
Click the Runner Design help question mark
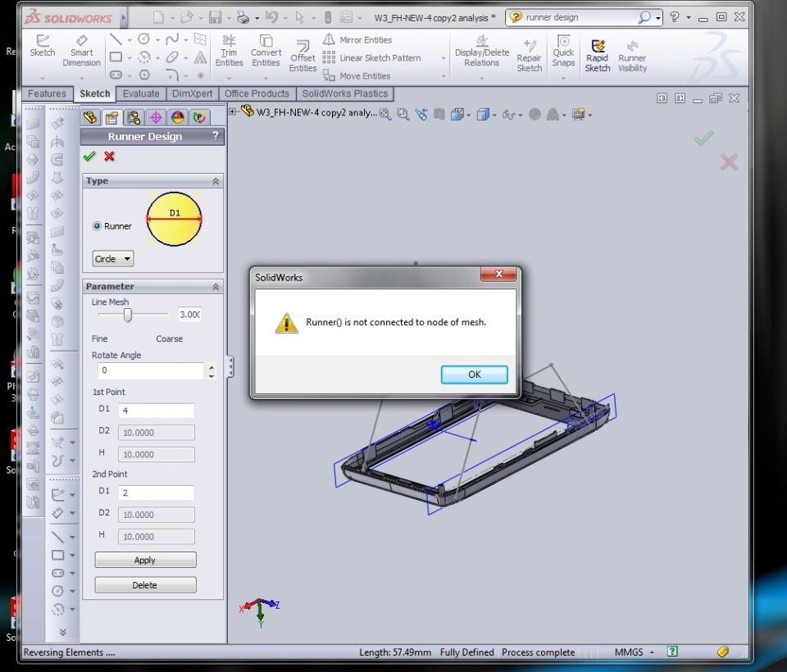(216, 136)
